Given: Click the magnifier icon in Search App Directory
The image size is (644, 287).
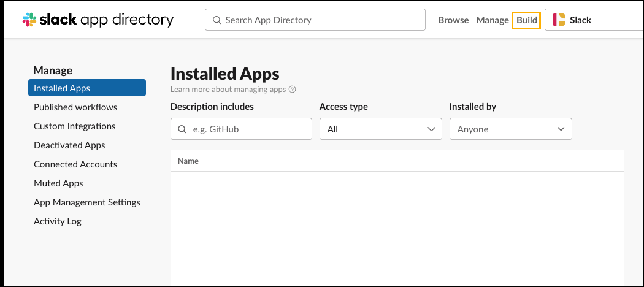Looking at the screenshot, I should pos(217,20).
